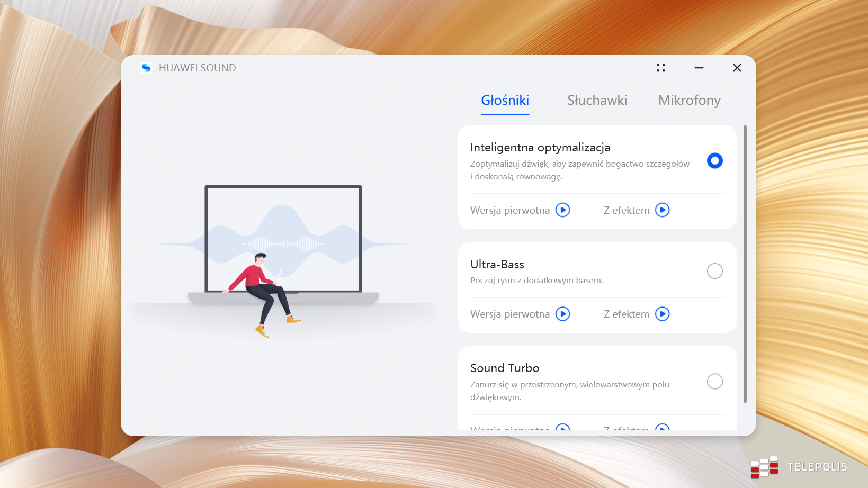Play Ultra-Bass effect preview
The image size is (868, 488).
662,314
